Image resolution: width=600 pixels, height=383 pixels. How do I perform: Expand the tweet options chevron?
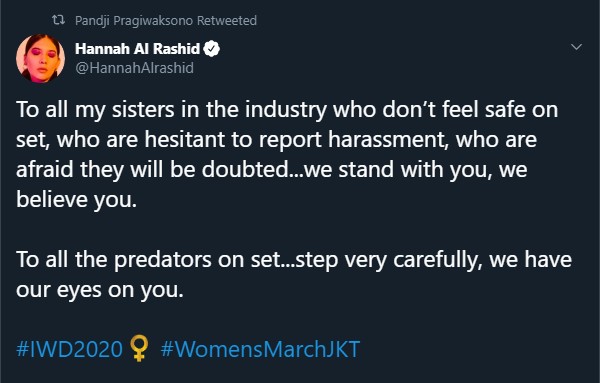(576, 47)
